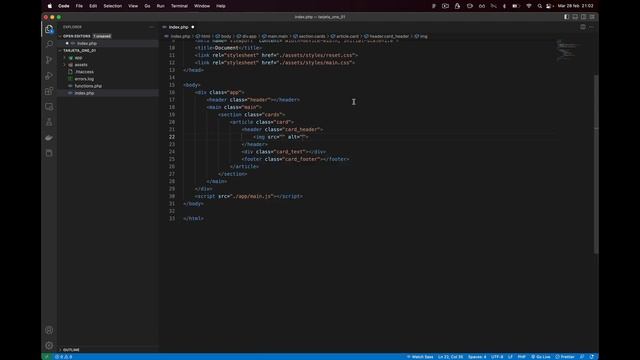This screenshot has height=360, width=640.
Task: Toggle bottom panel visibility
Action: click(575, 17)
